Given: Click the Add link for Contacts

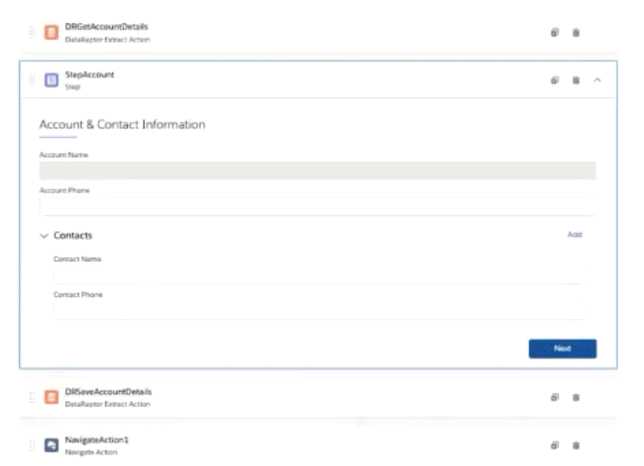Looking at the screenshot, I should pos(575,235).
